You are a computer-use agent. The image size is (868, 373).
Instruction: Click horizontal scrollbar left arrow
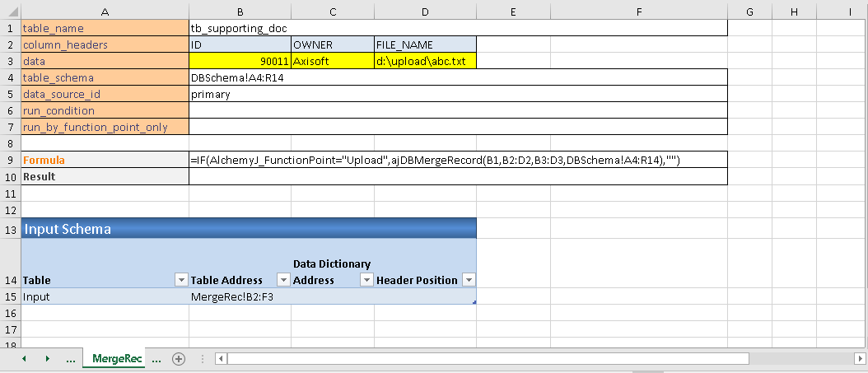tap(221, 359)
